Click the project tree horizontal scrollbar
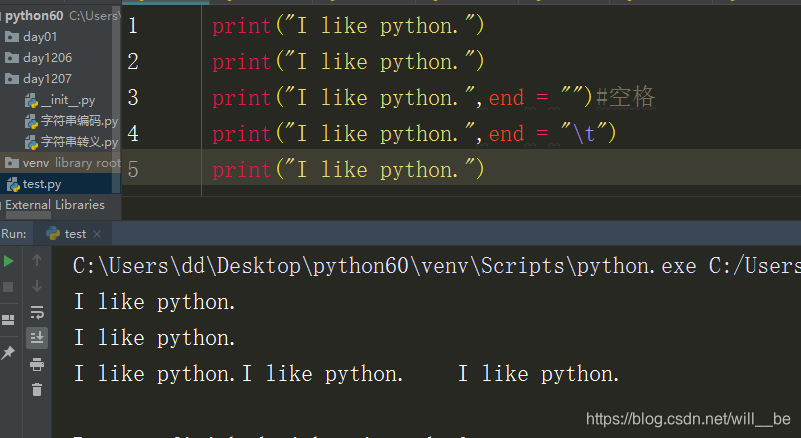 point(28,216)
